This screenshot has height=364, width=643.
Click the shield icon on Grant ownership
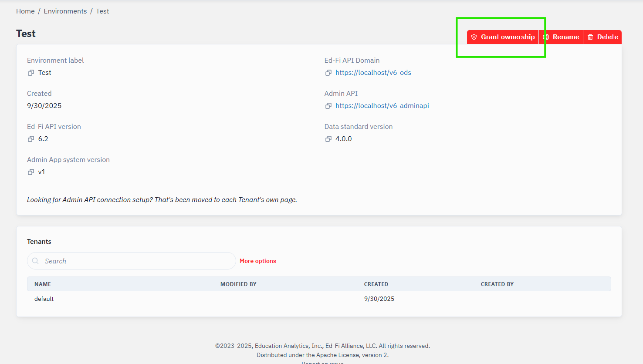coord(474,37)
